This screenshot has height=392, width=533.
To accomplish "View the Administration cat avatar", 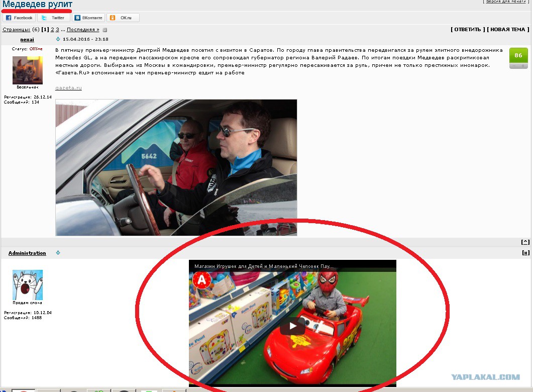I will click(28, 285).
